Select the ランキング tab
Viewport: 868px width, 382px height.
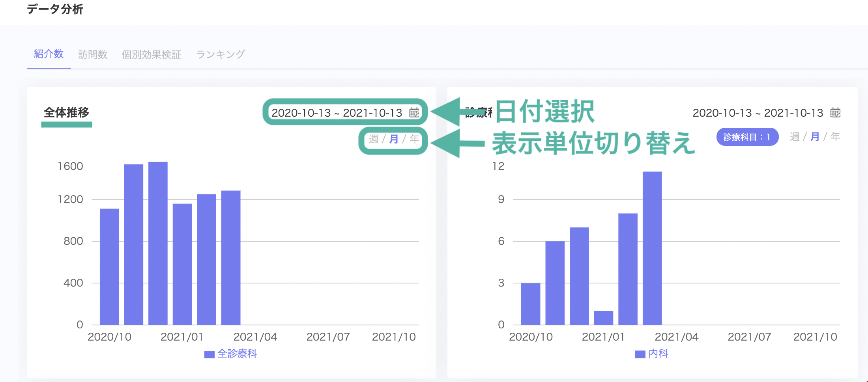point(221,54)
